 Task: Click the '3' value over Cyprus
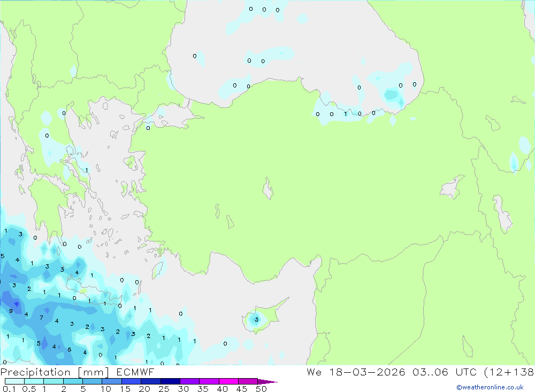coord(257,320)
